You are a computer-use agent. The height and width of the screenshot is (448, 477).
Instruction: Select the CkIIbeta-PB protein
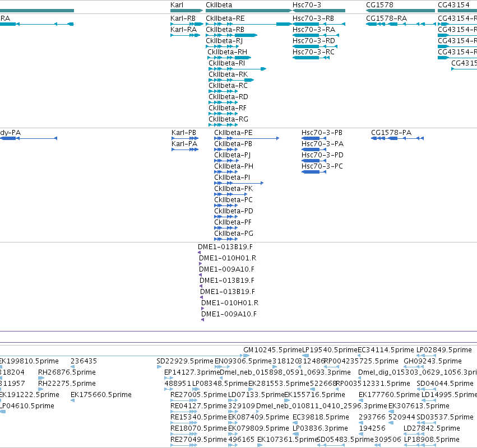(x=233, y=144)
